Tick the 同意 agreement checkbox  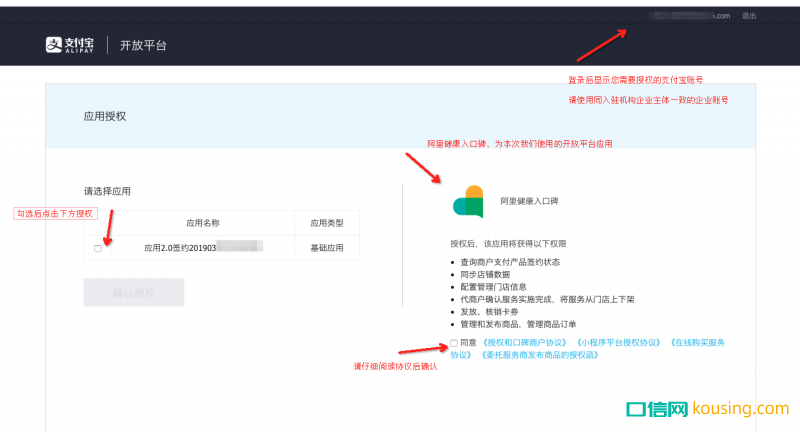point(454,343)
